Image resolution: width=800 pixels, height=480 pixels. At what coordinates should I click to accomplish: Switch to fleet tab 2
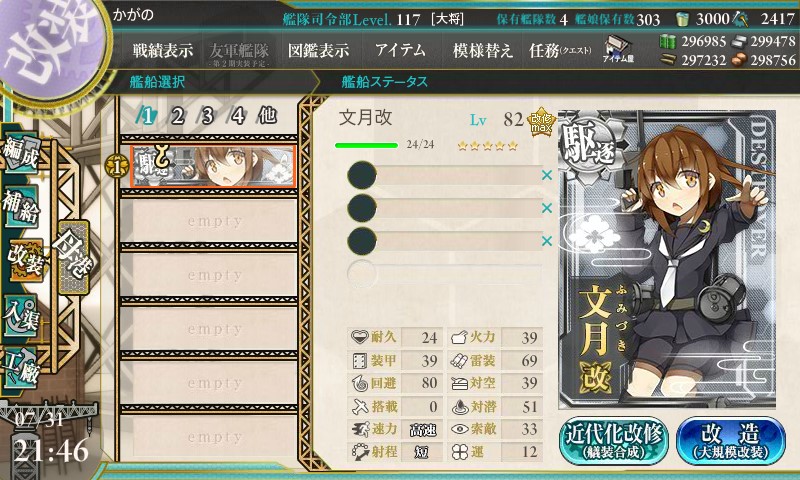[177, 116]
